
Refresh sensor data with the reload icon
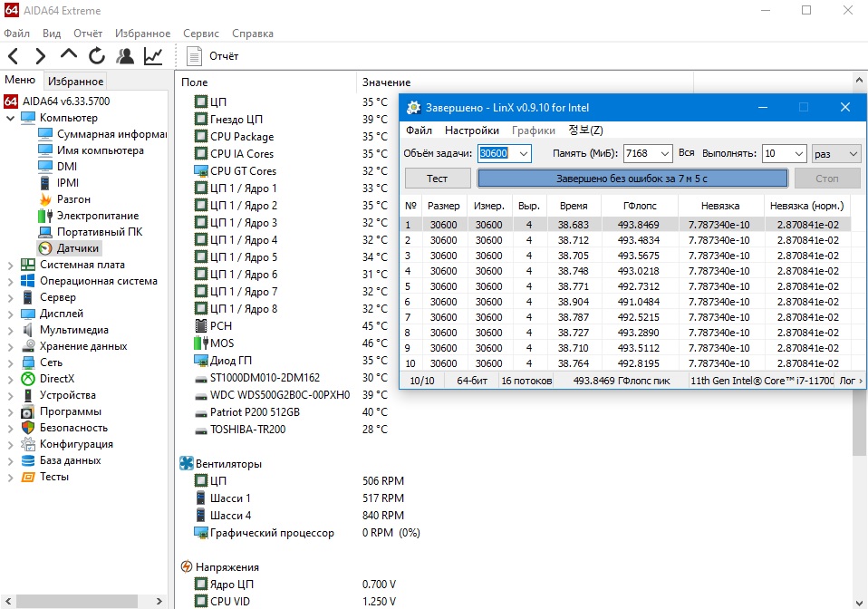[97, 56]
